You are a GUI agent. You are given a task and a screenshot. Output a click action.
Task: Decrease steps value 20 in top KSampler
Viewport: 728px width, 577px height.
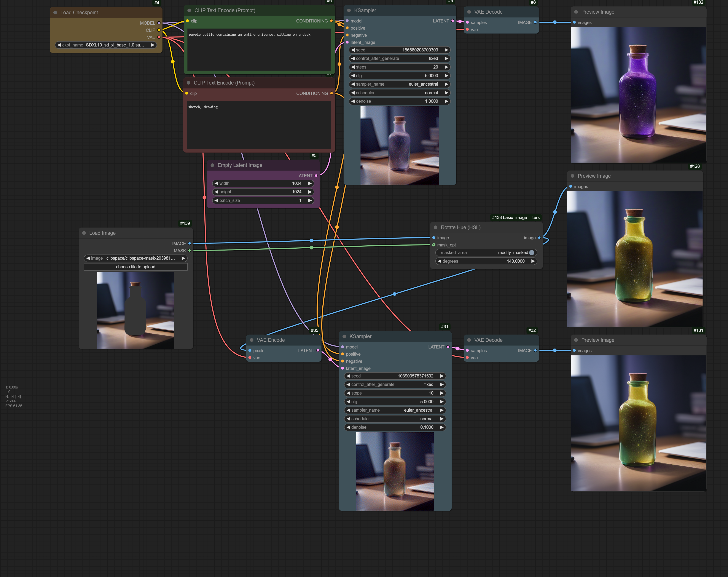point(353,67)
